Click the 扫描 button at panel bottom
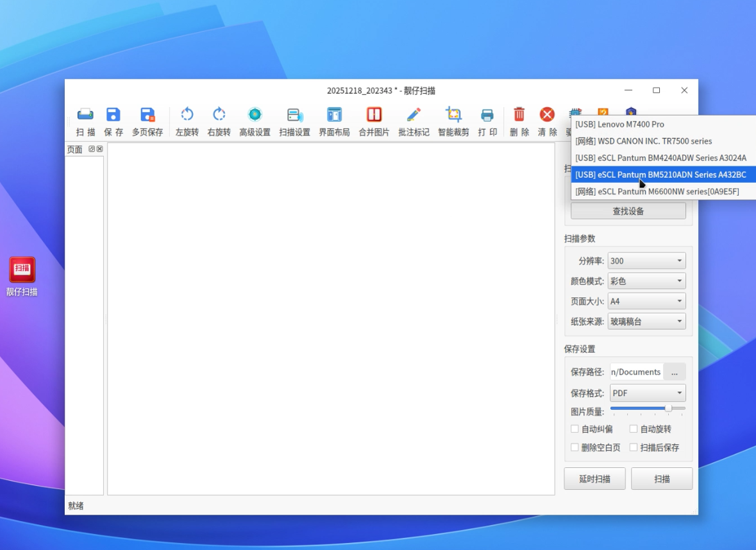This screenshot has width=756, height=550. [662, 479]
